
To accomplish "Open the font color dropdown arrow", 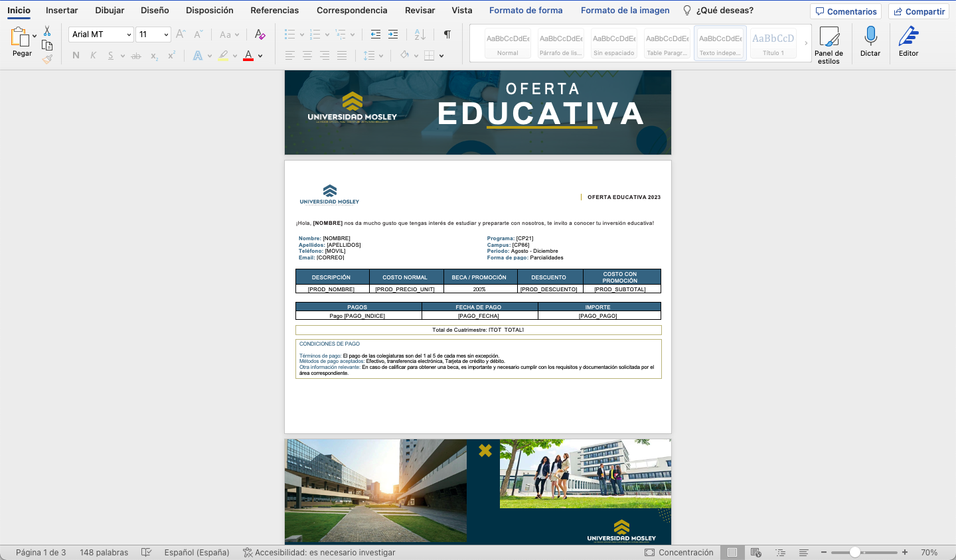I will coord(260,56).
